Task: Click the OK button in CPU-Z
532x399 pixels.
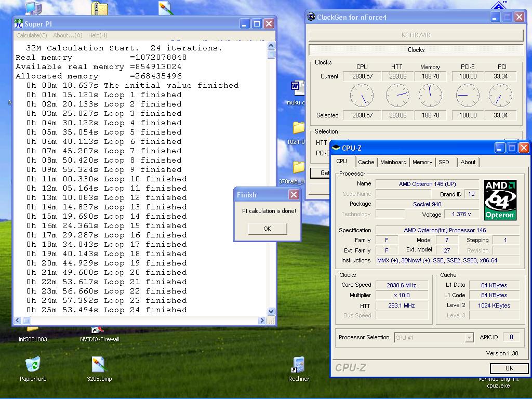Action: [509, 368]
